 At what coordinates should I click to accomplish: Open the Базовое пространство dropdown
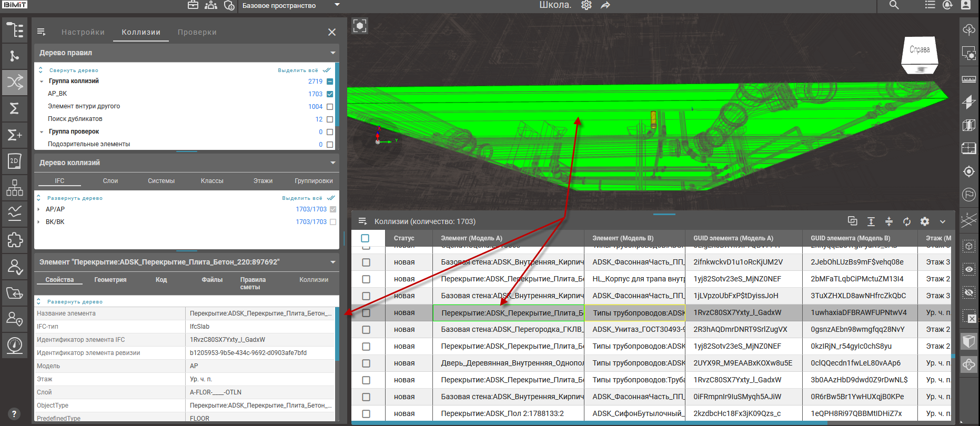[x=337, y=5]
